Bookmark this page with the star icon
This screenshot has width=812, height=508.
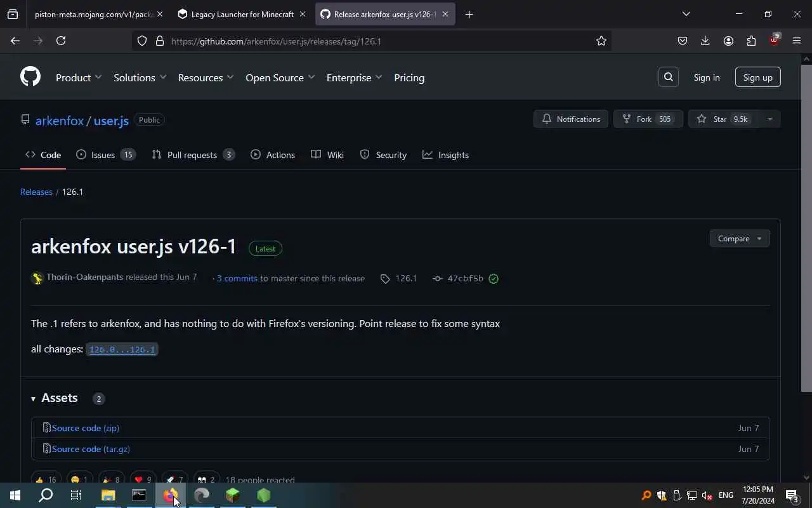pos(601,41)
